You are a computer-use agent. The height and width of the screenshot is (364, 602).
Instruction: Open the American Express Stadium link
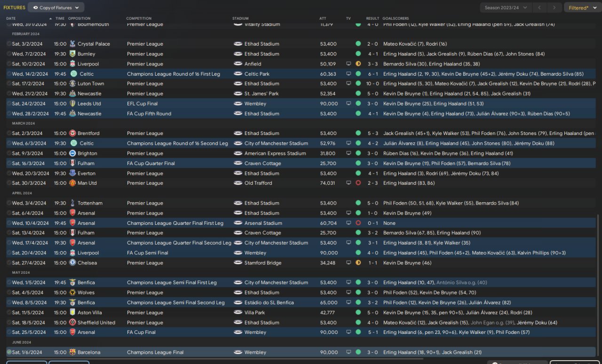point(275,153)
